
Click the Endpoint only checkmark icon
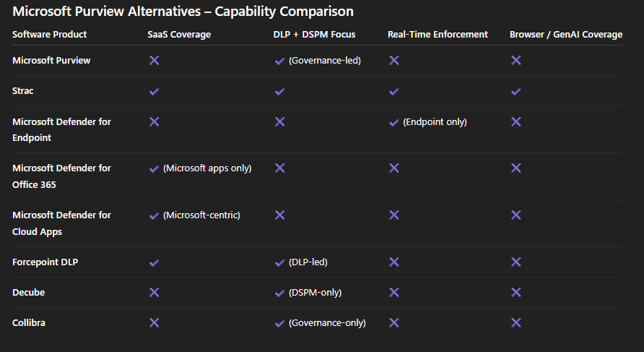(394, 122)
